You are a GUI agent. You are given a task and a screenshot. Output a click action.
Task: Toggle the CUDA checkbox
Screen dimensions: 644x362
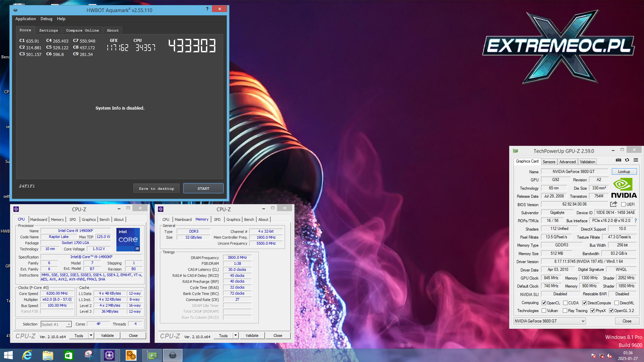click(x=565, y=303)
